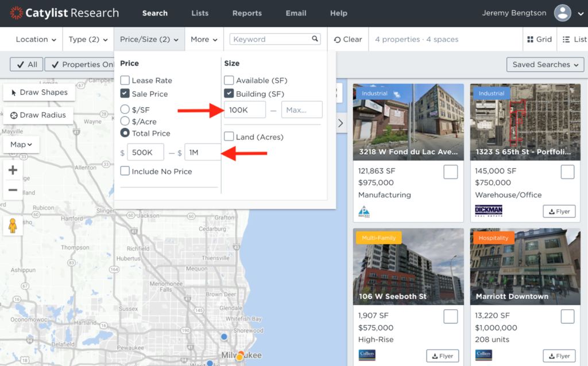Select checkbox on 1323 S 65th St card
The width and height of the screenshot is (588, 366).
coord(567,172)
